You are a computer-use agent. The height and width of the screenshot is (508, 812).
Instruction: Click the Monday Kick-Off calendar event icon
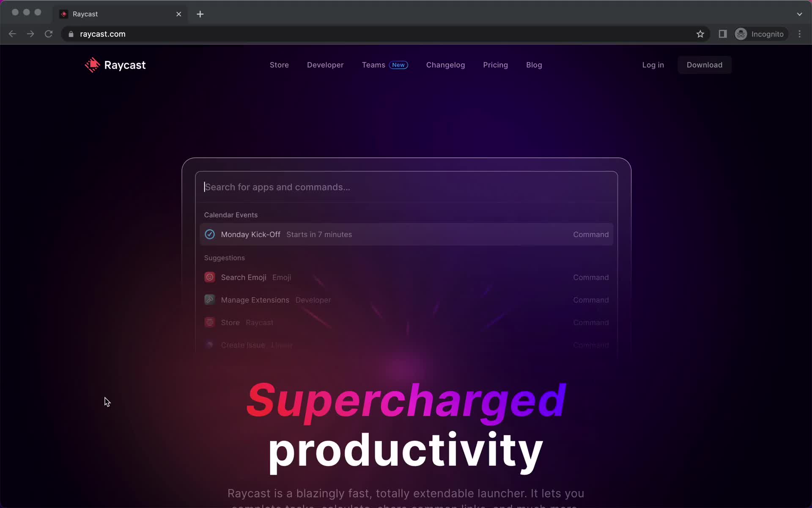(209, 234)
